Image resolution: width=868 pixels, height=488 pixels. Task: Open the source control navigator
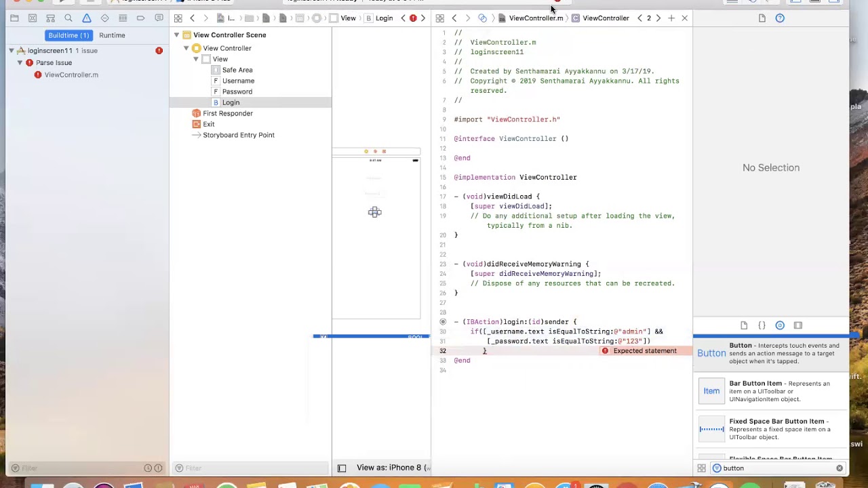[x=32, y=18]
